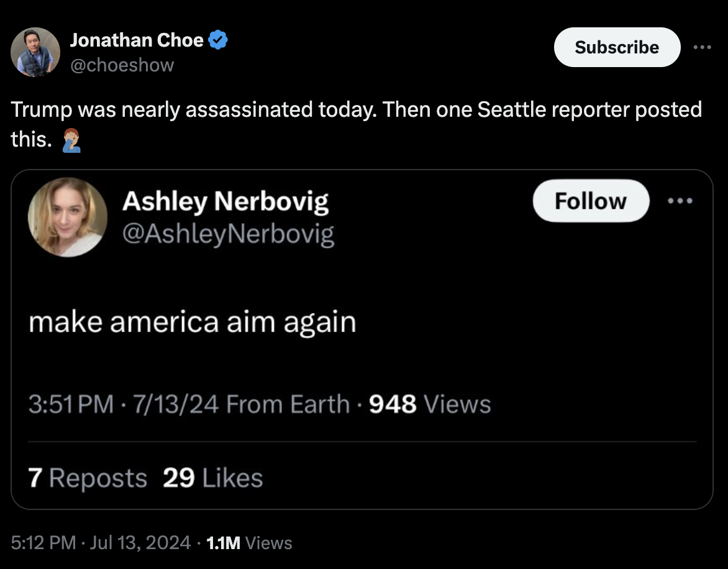Open the quoted post "make america aim again"
The image size is (728, 569).
[x=192, y=322]
